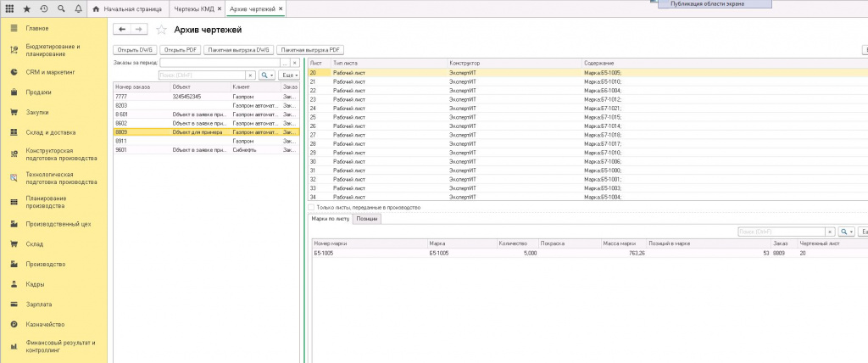Screen dimensions: 868x363
Task: Open marks table search magnifier dropdown
Action: point(847,232)
